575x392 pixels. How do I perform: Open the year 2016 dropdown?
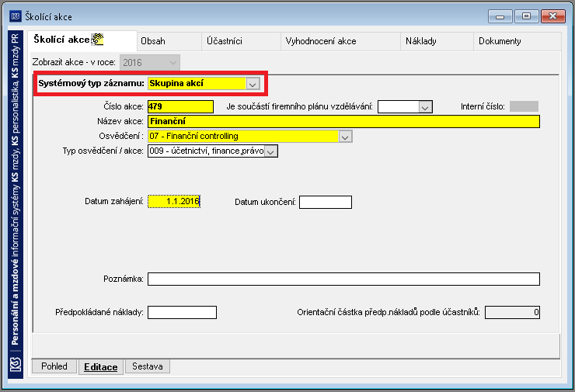tap(173, 63)
